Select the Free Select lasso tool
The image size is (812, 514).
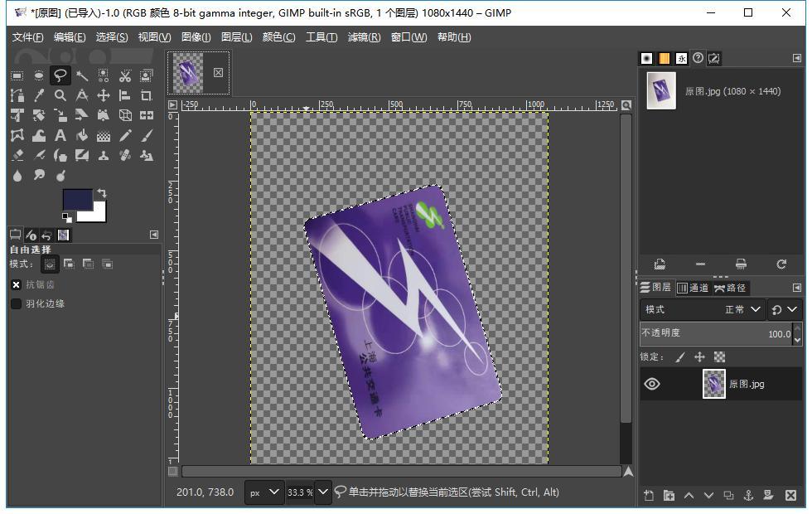click(60, 75)
